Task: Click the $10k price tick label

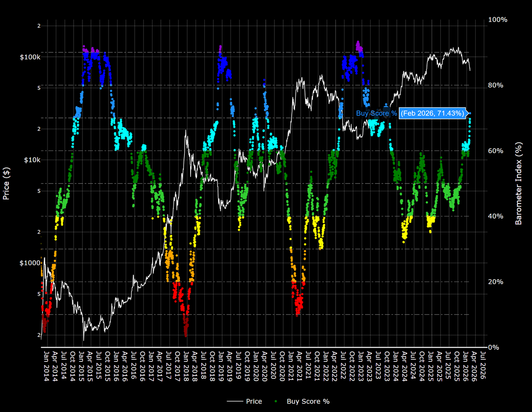Action: pyautogui.click(x=32, y=160)
